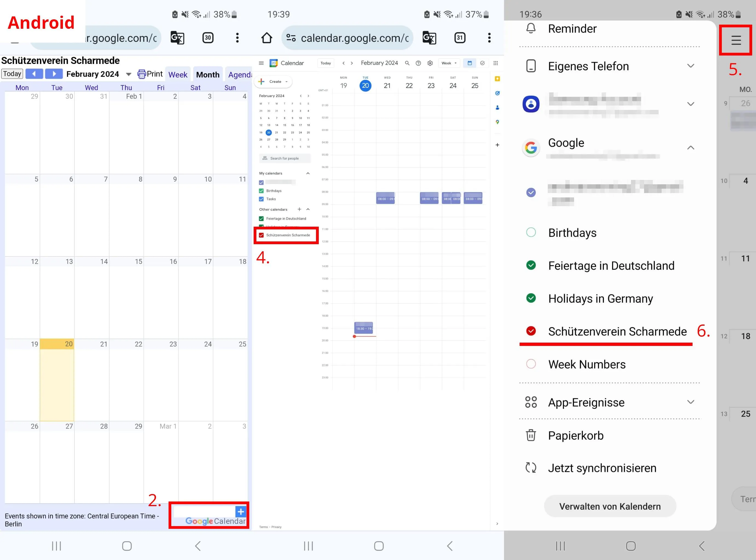Toggle Schützenverein Scharmede in app list
This screenshot has height=560, width=756.
click(531, 331)
